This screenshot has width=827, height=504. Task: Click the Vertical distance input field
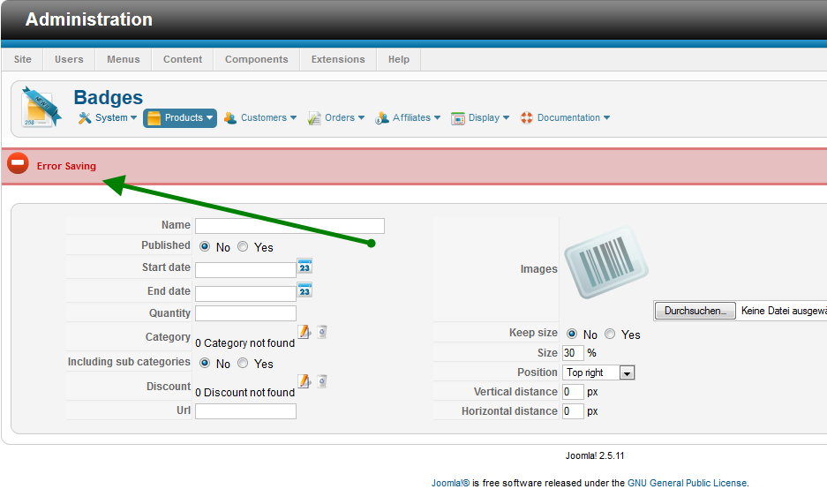[x=573, y=392]
